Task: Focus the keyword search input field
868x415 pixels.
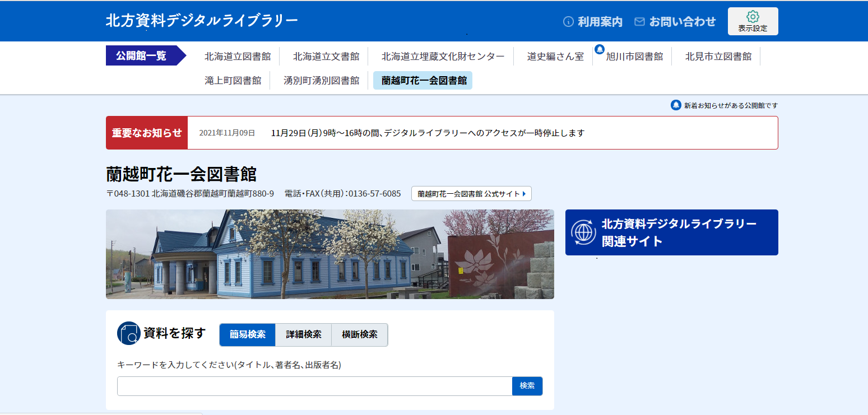Action: pos(315,386)
